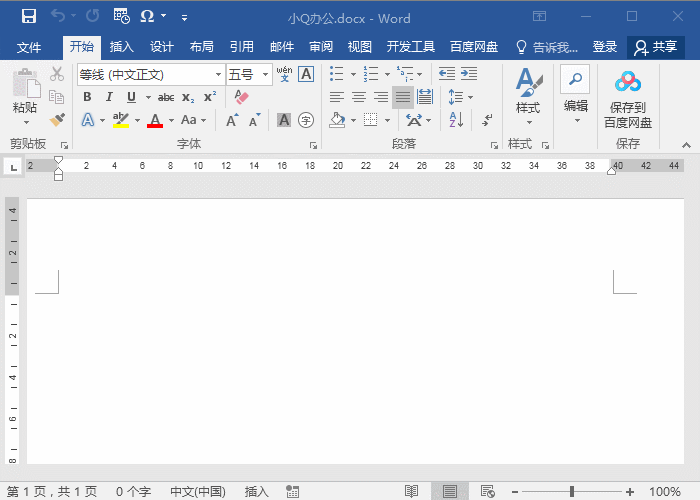
Task: Show or hide paragraph marks
Action: [x=487, y=120]
